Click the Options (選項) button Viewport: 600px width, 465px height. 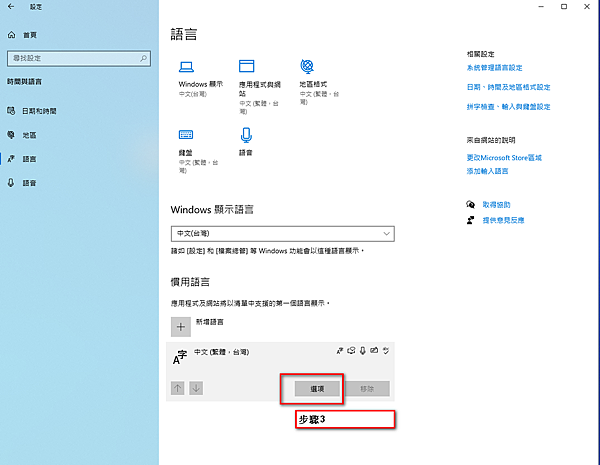pos(317,388)
